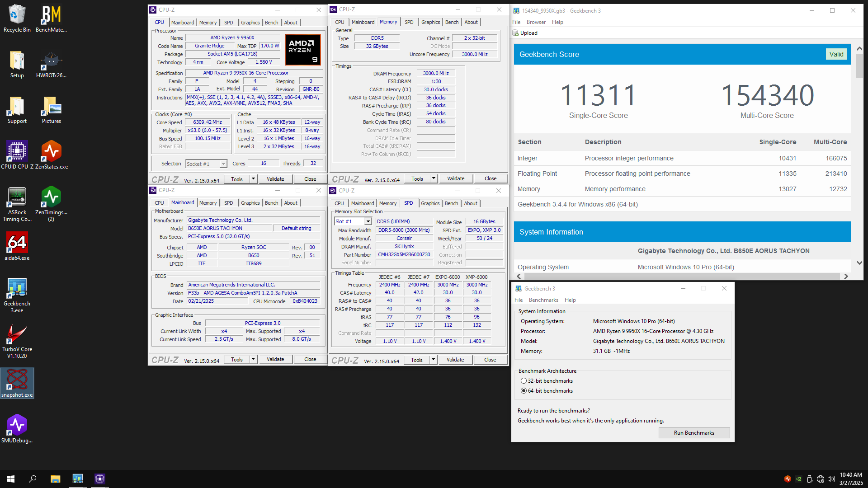Switch to Bench tab in top-left CPU-Z
Image resolution: width=868 pixels, height=488 pixels.
pos(271,23)
